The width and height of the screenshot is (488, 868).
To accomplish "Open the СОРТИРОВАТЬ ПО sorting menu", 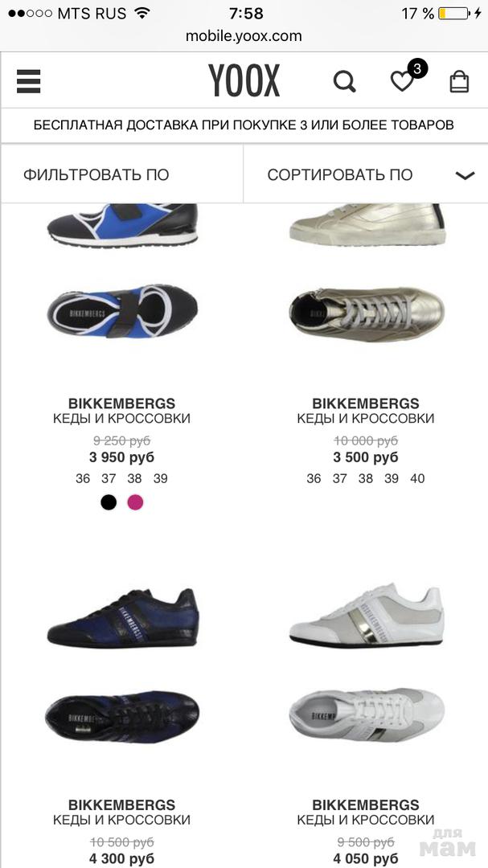I will pyautogui.click(x=366, y=174).
